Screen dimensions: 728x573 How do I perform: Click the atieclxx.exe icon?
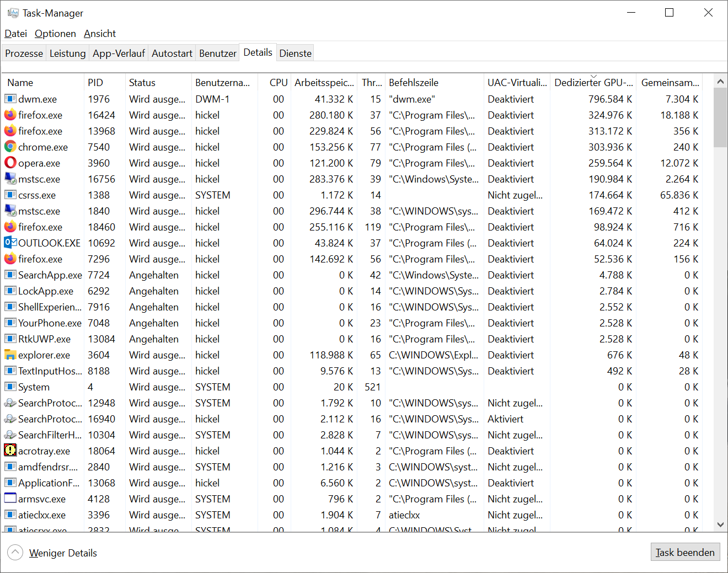coord(10,515)
